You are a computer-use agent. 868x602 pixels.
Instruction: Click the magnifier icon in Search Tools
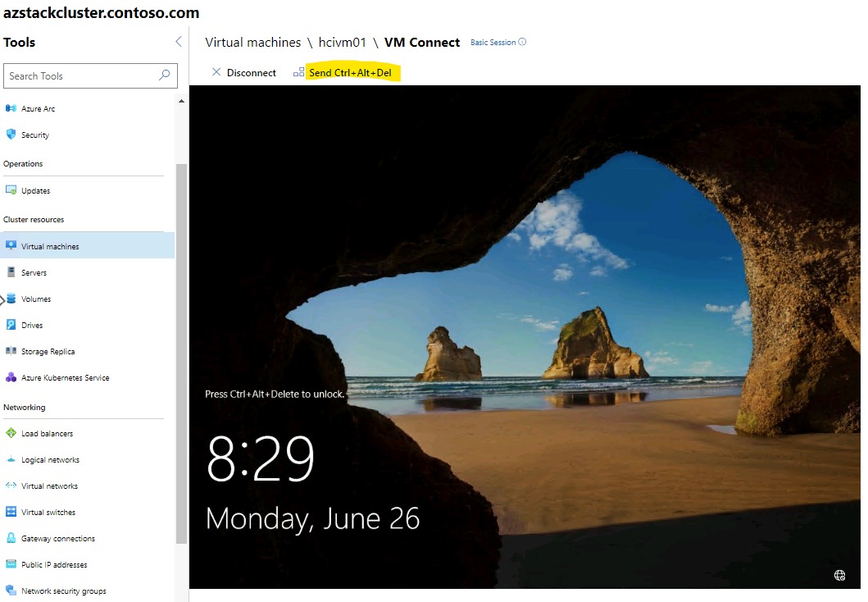click(165, 75)
